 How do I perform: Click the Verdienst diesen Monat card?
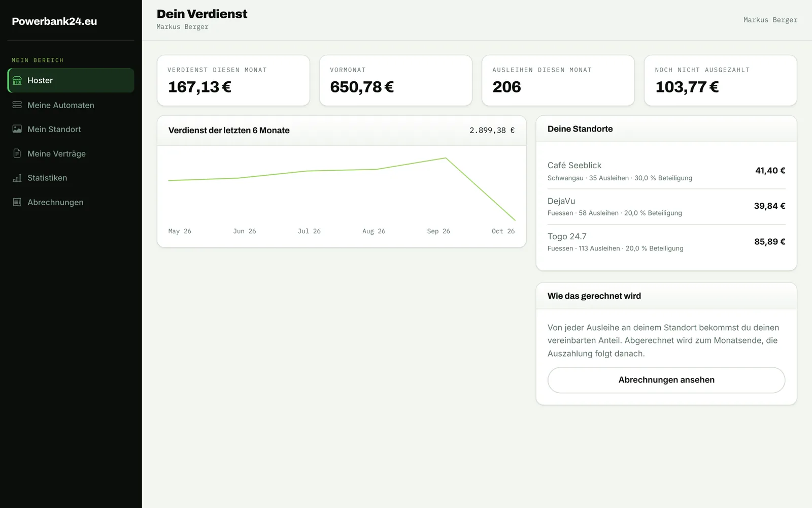(233, 80)
